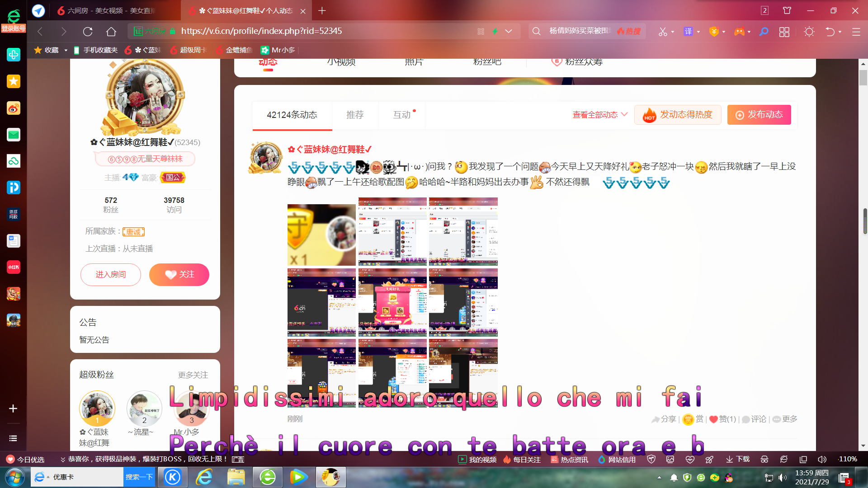The width and height of the screenshot is (868, 488).
Task: Click the blue find magnifier icon
Action: (x=764, y=32)
